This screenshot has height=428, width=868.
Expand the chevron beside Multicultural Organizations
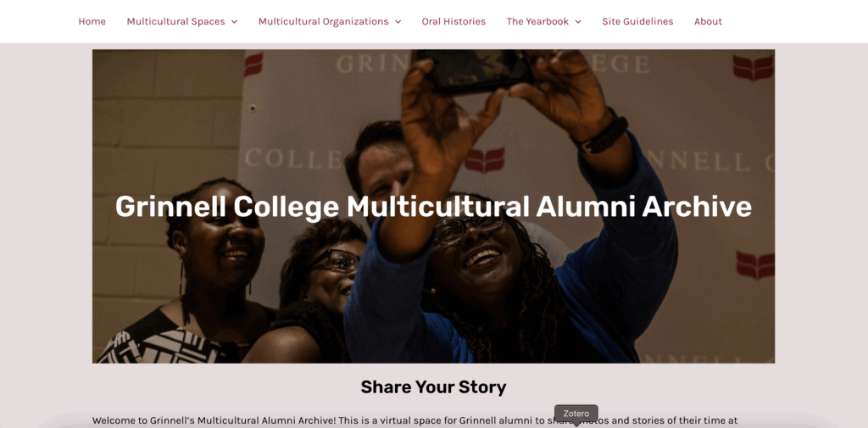398,22
